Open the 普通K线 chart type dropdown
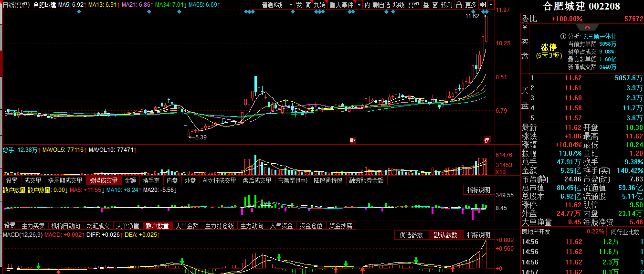The width and height of the screenshot is (644, 274). pos(275,5)
